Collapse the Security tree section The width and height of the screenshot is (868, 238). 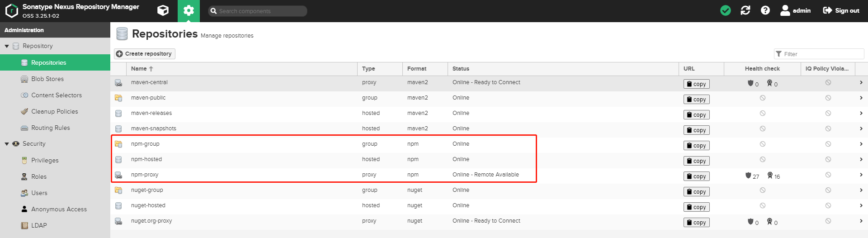pyautogui.click(x=7, y=144)
